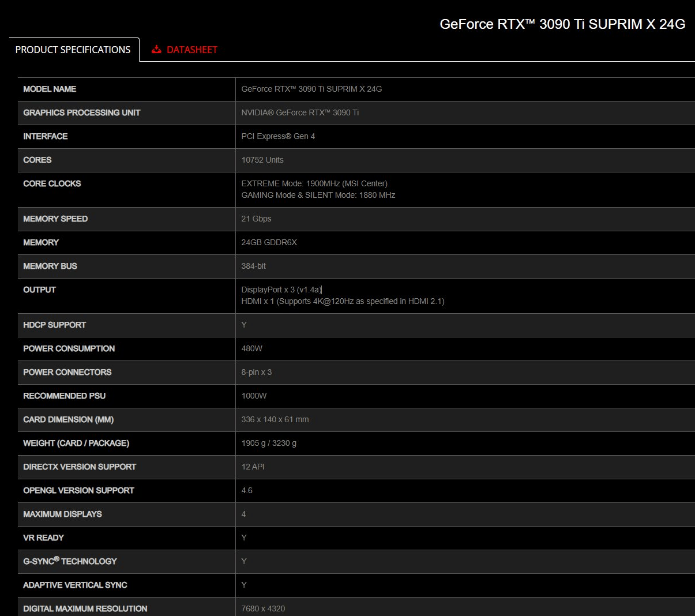Click the EXTREME Mode 1900MHz clock text
Image resolution: width=695 pixels, height=616 pixels.
click(314, 183)
